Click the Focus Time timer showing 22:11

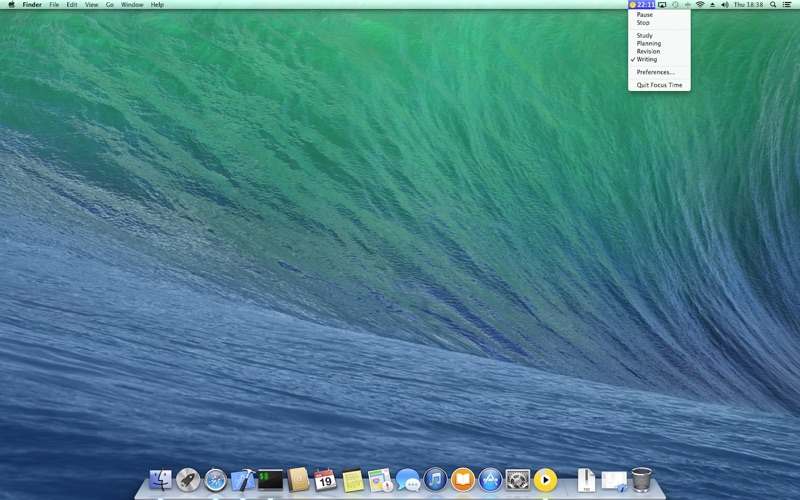coord(641,5)
